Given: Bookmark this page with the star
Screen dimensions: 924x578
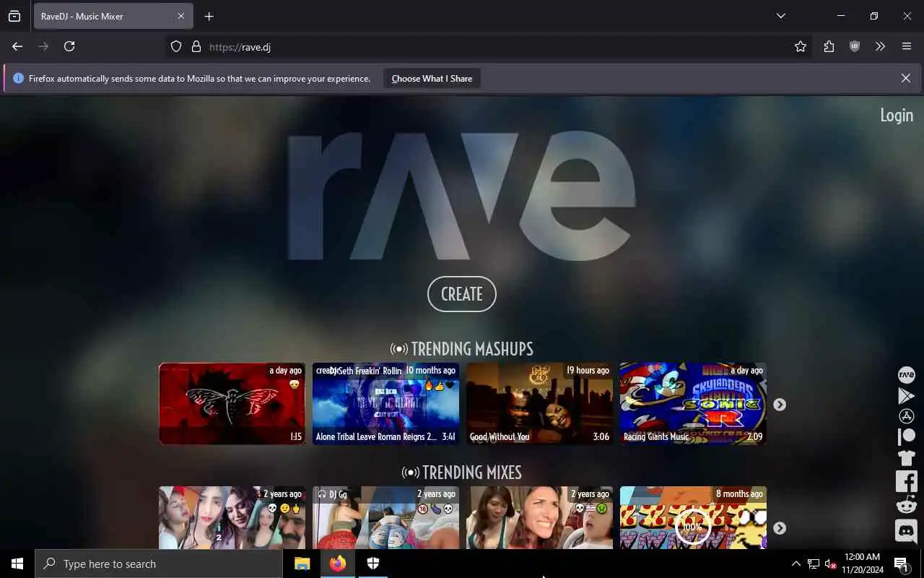Looking at the screenshot, I should 801,46.
